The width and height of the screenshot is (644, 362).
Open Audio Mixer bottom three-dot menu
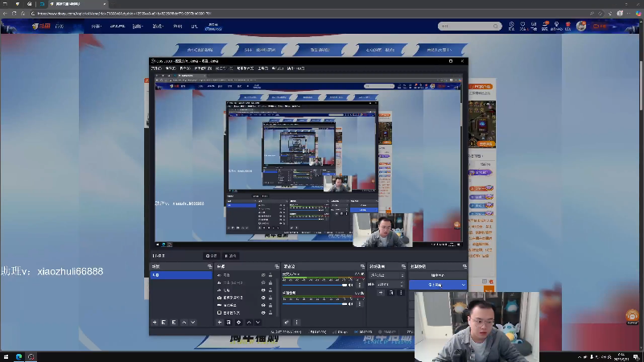pos(296,323)
